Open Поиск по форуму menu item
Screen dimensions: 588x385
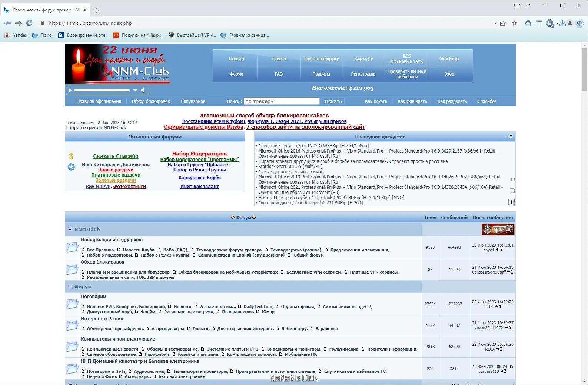[x=321, y=58]
